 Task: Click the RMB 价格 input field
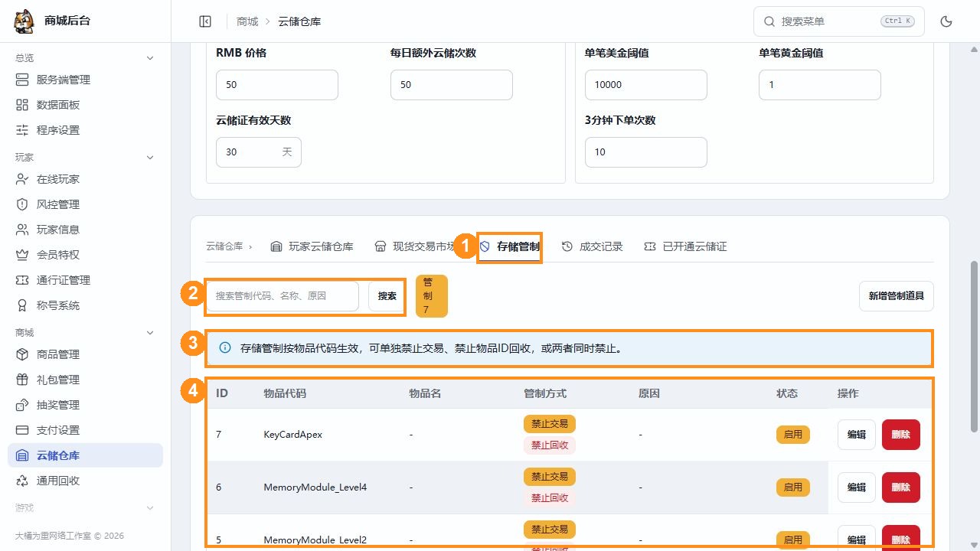277,85
